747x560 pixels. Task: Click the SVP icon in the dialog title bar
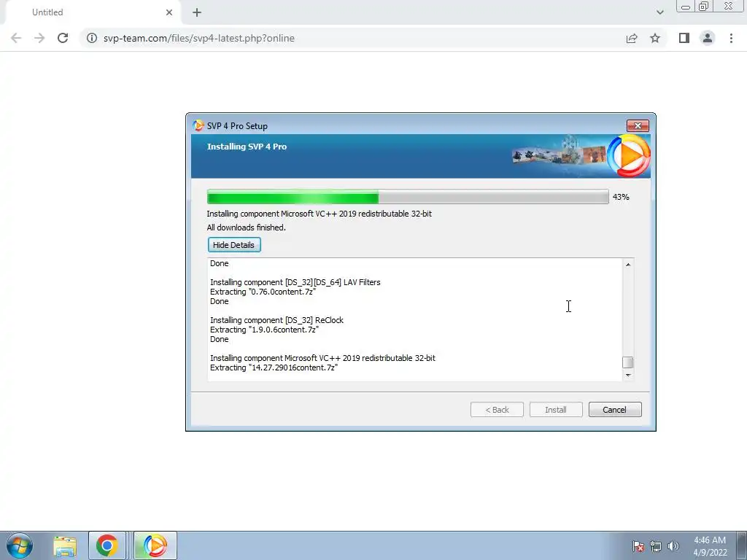click(198, 125)
